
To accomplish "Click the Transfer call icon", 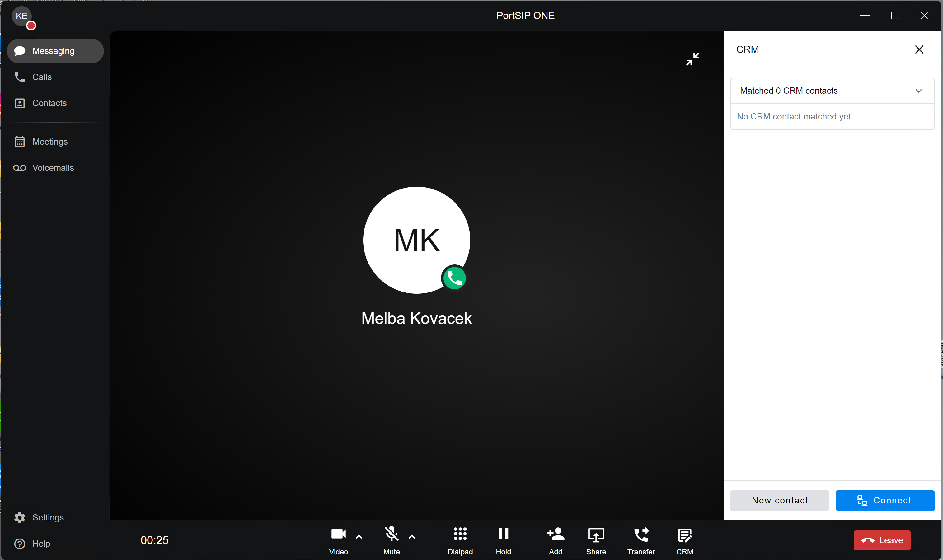I will click(640, 540).
